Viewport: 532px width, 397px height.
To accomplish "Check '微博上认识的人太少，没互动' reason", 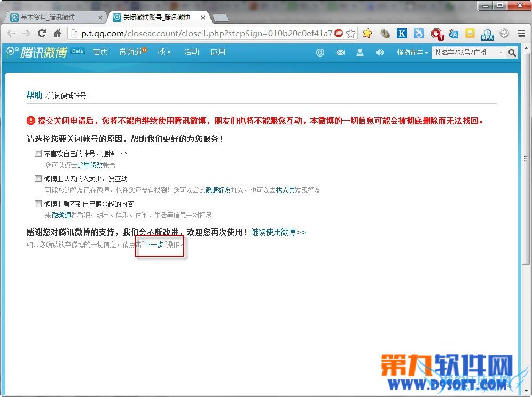I will click(38, 179).
